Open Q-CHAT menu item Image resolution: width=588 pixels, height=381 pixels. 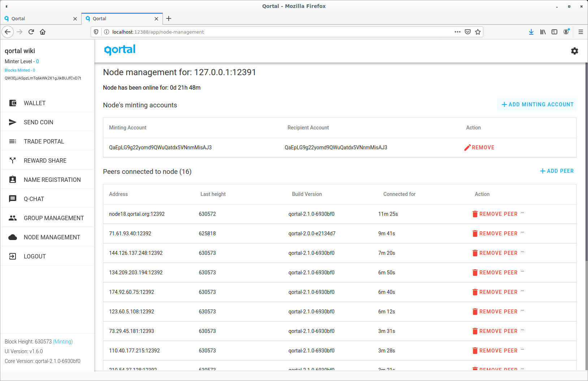tap(47, 199)
